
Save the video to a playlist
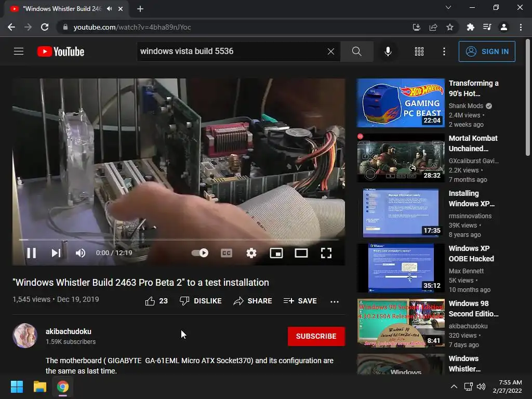[x=300, y=301]
